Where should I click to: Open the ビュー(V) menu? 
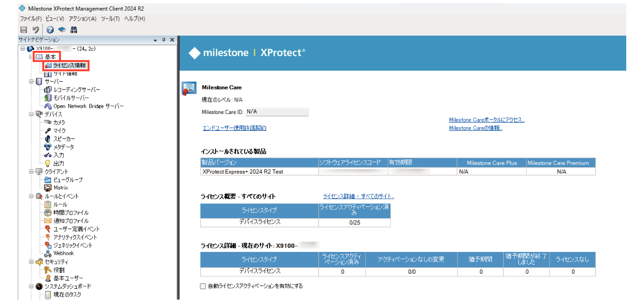pos(55,19)
